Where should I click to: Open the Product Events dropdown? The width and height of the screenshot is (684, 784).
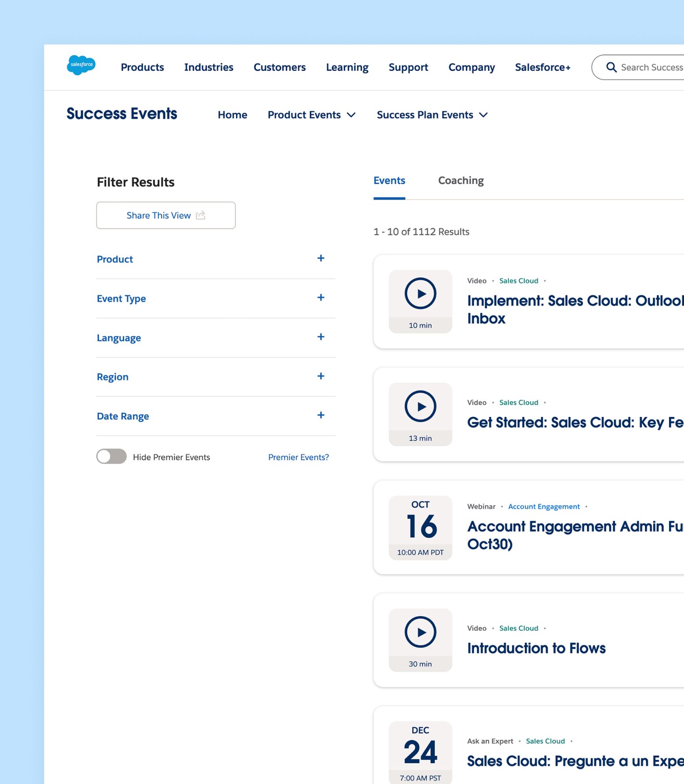(x=312, y=115)
